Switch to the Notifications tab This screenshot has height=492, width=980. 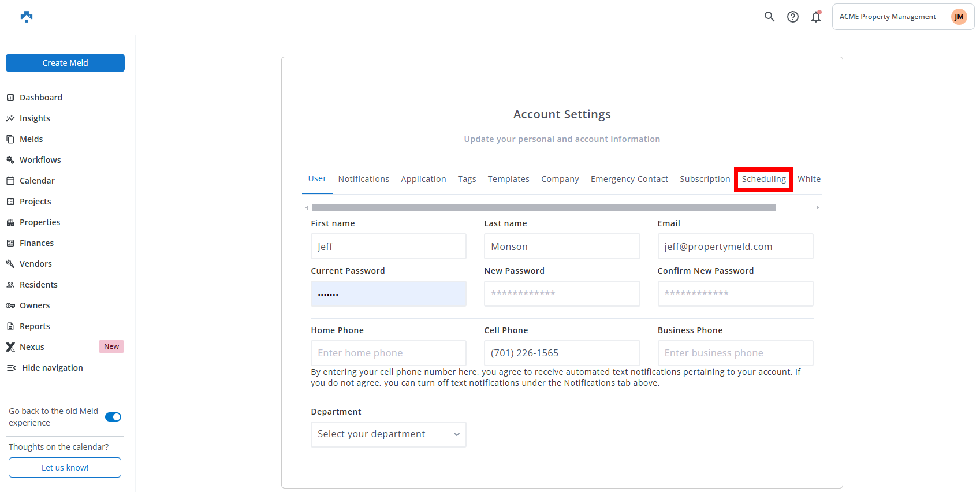pyautogui.click(x=363, y=179)
